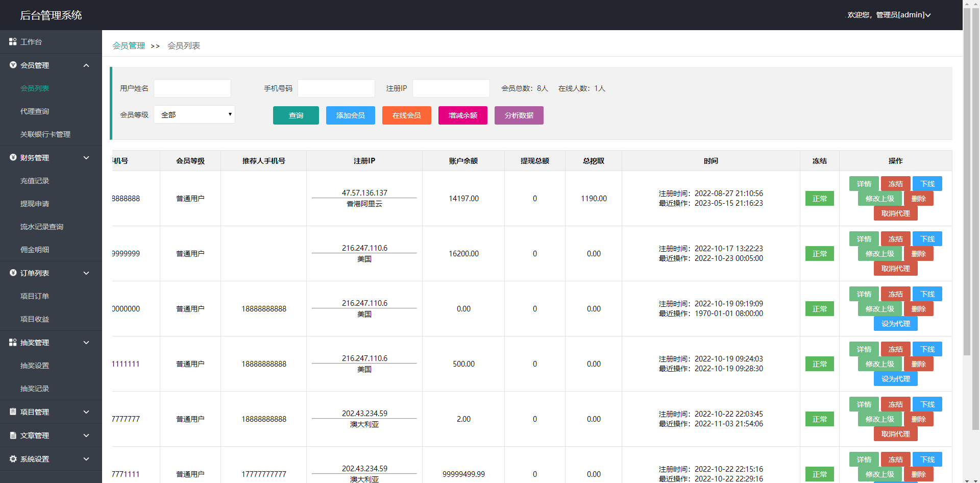The width and height of the screenshot is (980, 483).
Task: Click the 财务管理 section icon
Action: pyautogui.click(x=13, y=158)
